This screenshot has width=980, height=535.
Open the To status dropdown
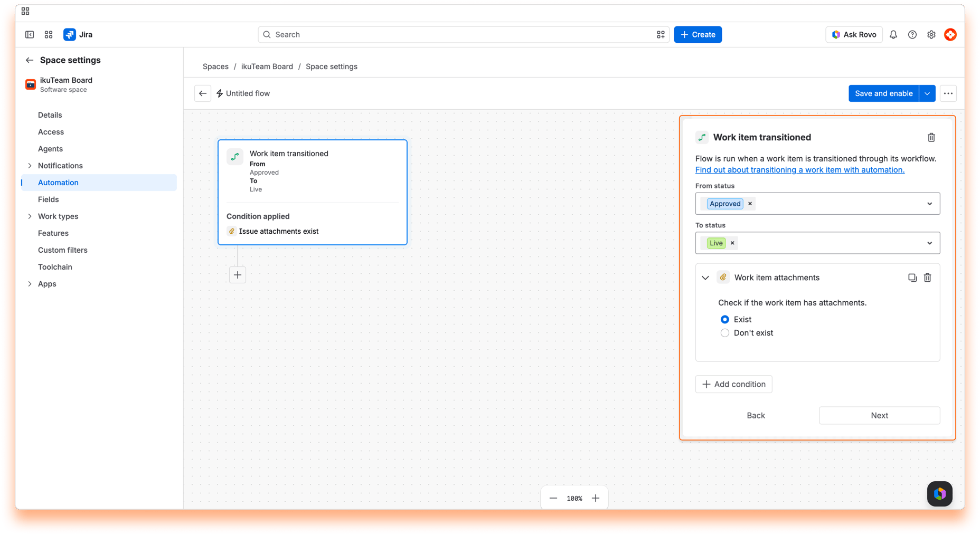818,243
